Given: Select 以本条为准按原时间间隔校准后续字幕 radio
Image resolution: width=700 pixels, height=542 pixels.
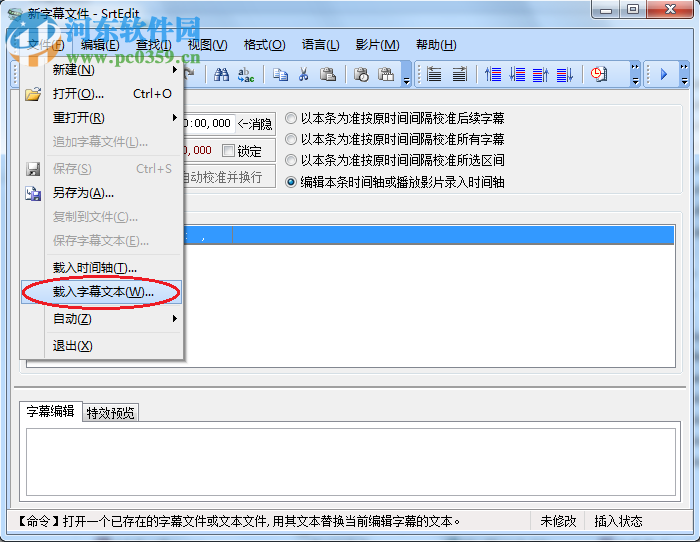Looking at the screenshot, I should pos(291,118).
